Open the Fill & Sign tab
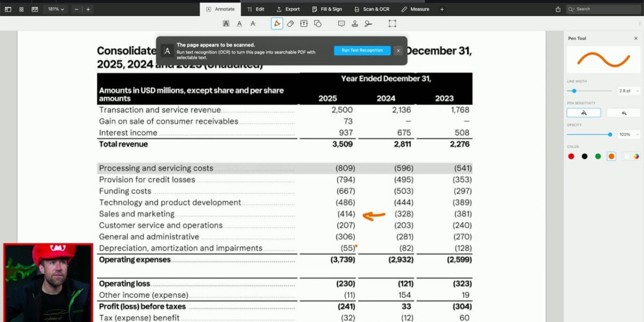Screen dimensions: 644x322 (x=327, y=9)
